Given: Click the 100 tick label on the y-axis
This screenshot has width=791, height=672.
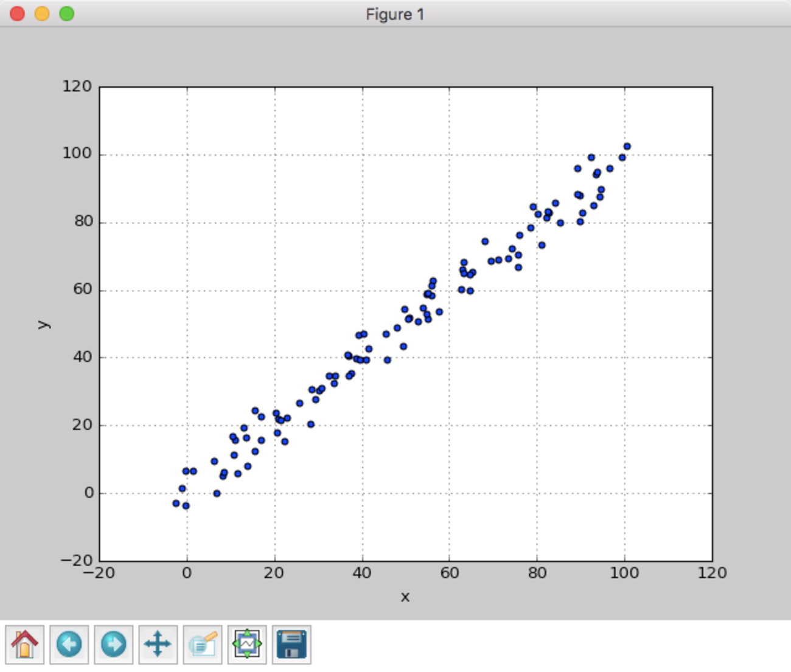Looking at the screenshot, I should (77, 154).
